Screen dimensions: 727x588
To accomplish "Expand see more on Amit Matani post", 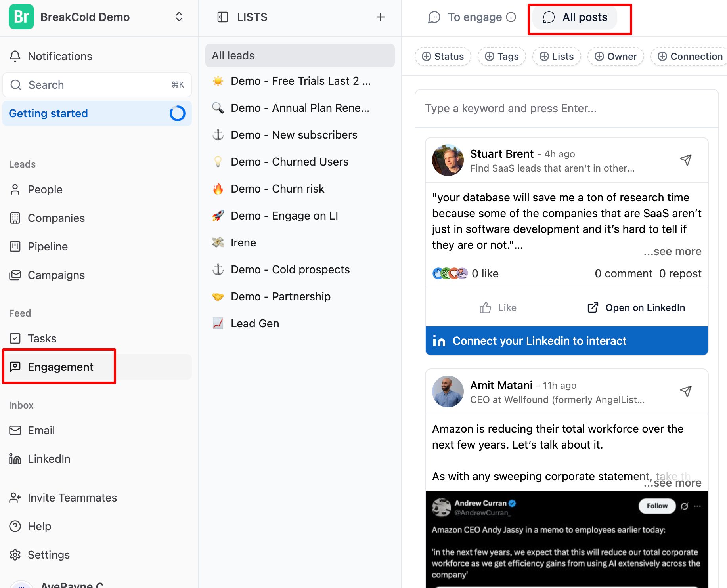I will [x=672, y=483].
